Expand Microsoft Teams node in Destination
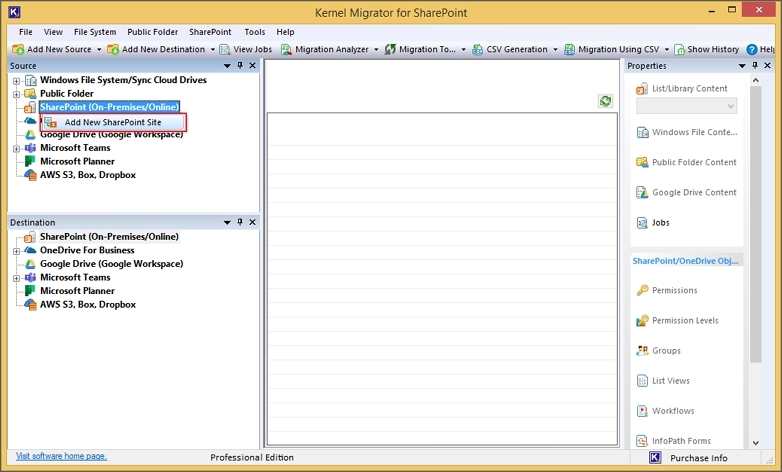782x472 pixels. [x=16, y=278]
